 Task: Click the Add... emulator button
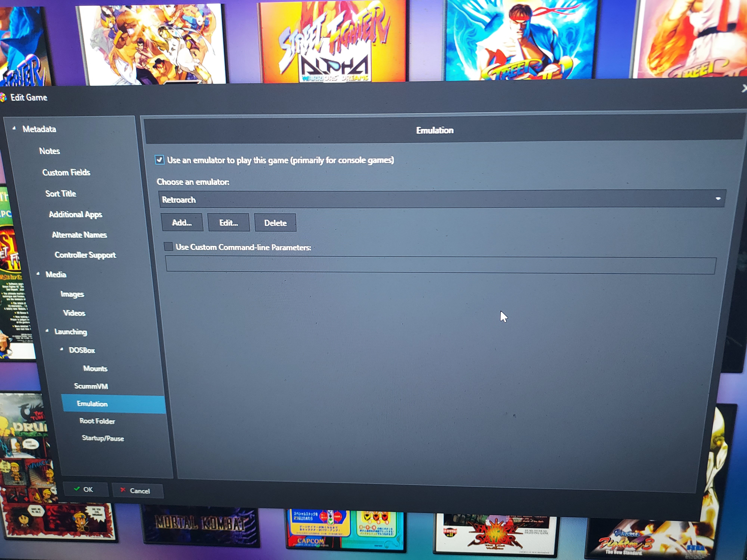click(x=182, y=223)
